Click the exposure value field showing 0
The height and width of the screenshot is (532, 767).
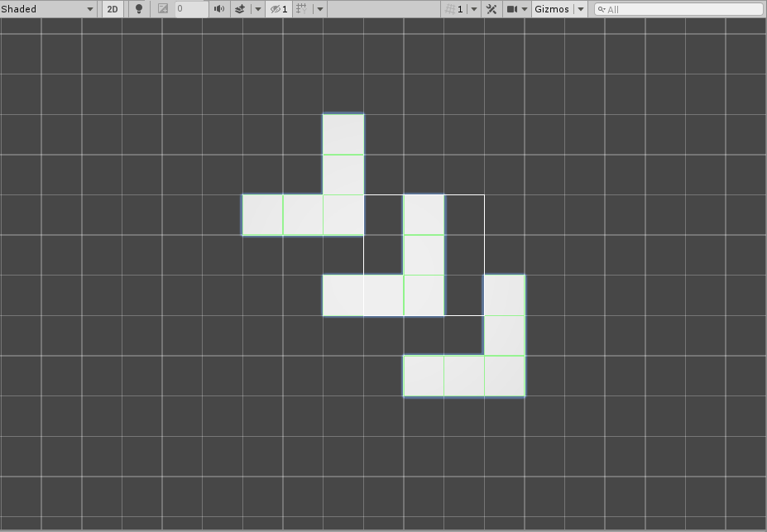(189, 8)
